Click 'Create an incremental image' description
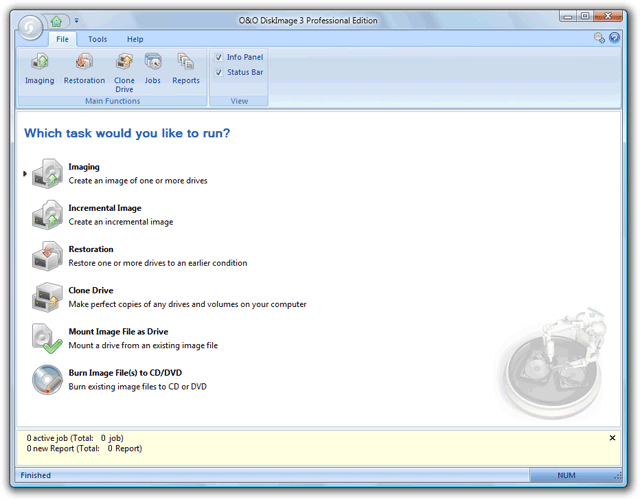 pyautogui.click(x=120, y=222)
